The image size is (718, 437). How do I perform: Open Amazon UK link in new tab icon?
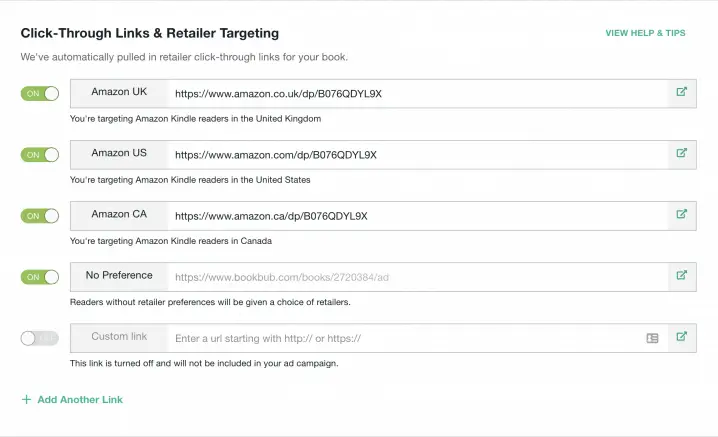[681, 92]
